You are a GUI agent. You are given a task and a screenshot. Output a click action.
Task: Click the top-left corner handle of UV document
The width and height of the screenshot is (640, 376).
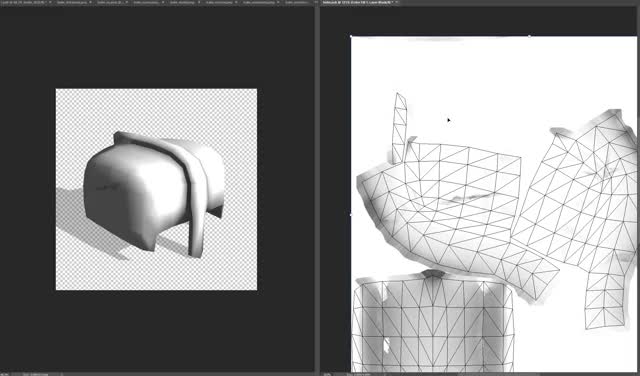pos(351,36)
